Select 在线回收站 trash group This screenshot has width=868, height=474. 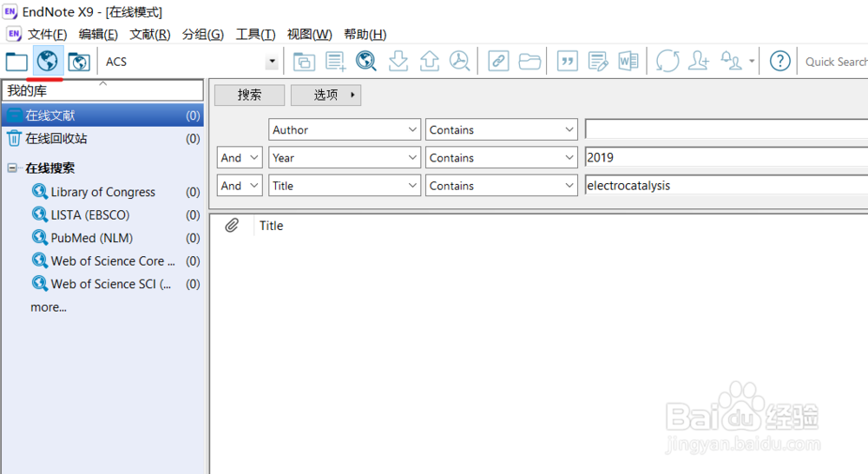[103, 138]
